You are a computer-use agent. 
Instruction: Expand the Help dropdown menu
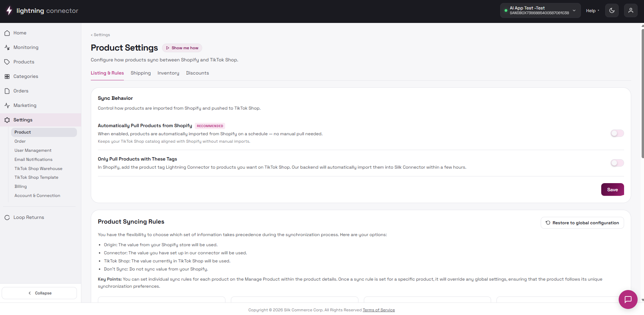pyautogui.click(x=593, y=11)
